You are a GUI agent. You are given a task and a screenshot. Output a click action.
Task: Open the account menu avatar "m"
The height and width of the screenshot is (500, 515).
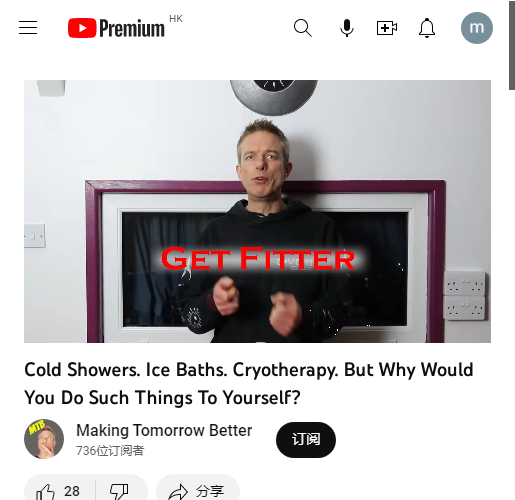477,28
